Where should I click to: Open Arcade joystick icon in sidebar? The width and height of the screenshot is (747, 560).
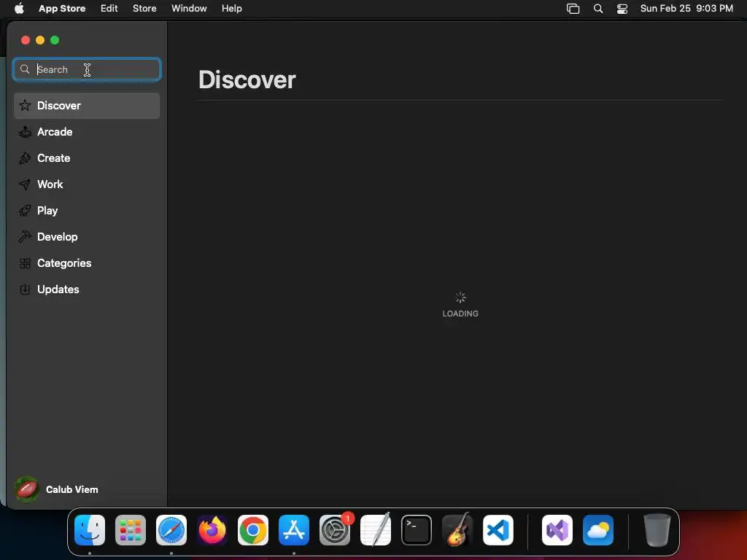(26, 132)
